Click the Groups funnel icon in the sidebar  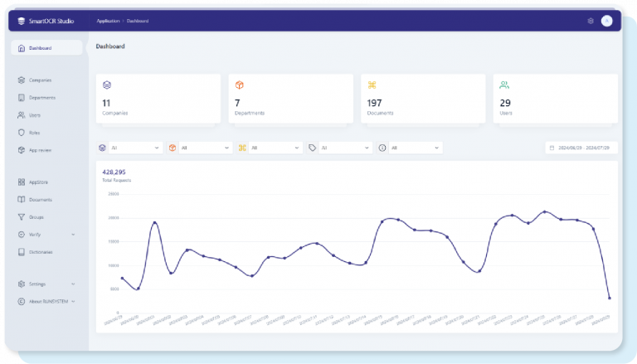coord(22,217)
